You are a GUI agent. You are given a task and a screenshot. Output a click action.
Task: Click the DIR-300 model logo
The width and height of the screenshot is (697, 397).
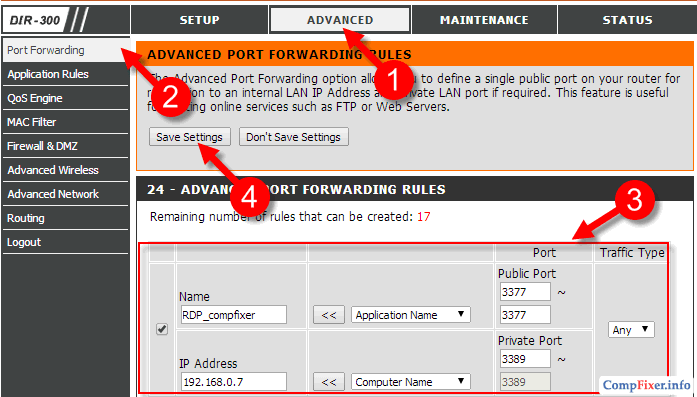[x=35, y=20]
